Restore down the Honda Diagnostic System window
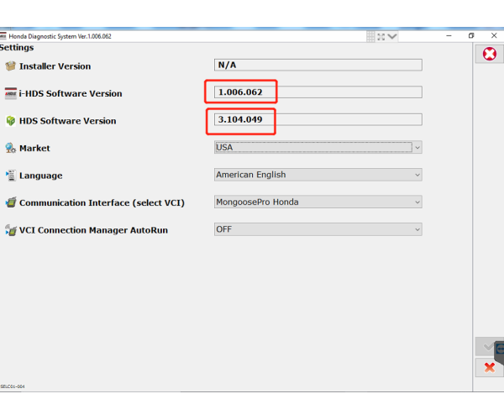The image size is (504, 420). [471, 35]
